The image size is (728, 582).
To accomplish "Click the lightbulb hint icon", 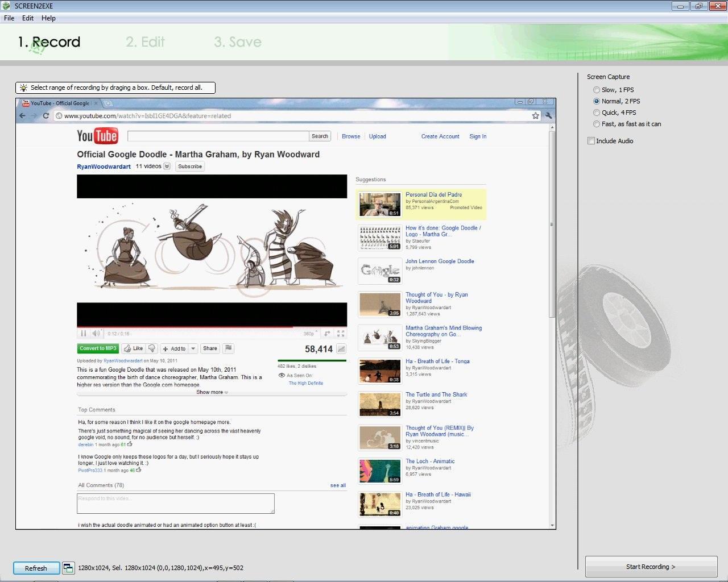I will (x=23, y=88).
